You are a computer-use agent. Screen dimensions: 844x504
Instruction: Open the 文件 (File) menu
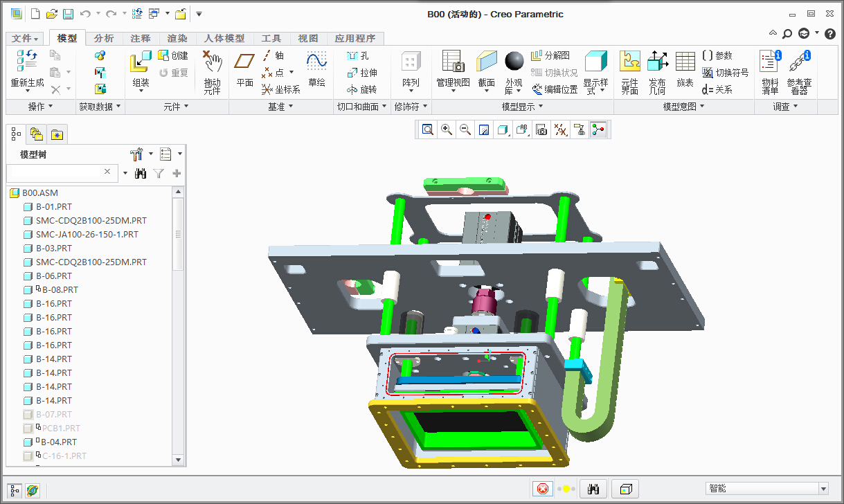coord(26,39)
